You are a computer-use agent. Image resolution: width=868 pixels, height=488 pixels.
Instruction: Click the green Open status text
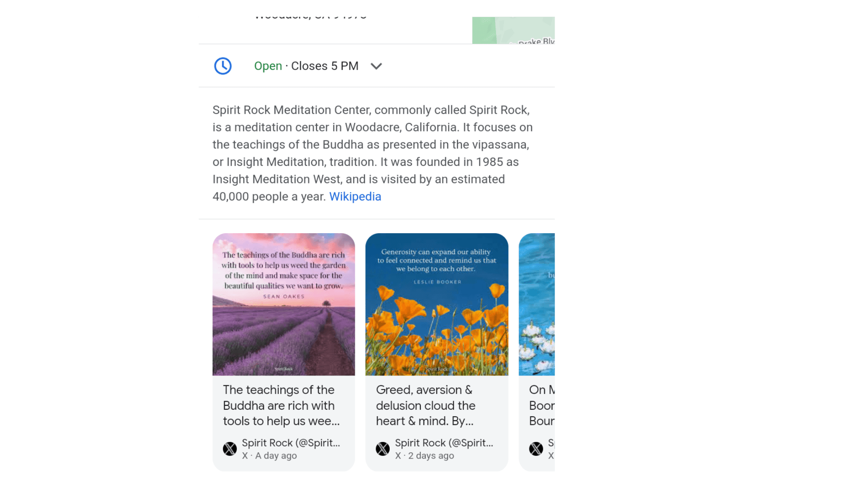[268, 66]
